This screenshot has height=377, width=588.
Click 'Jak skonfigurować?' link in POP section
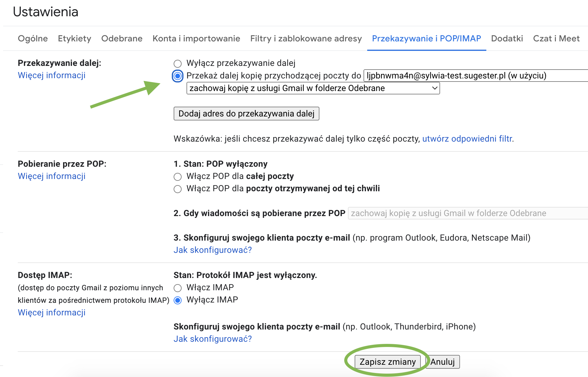(x=213, y=250)
